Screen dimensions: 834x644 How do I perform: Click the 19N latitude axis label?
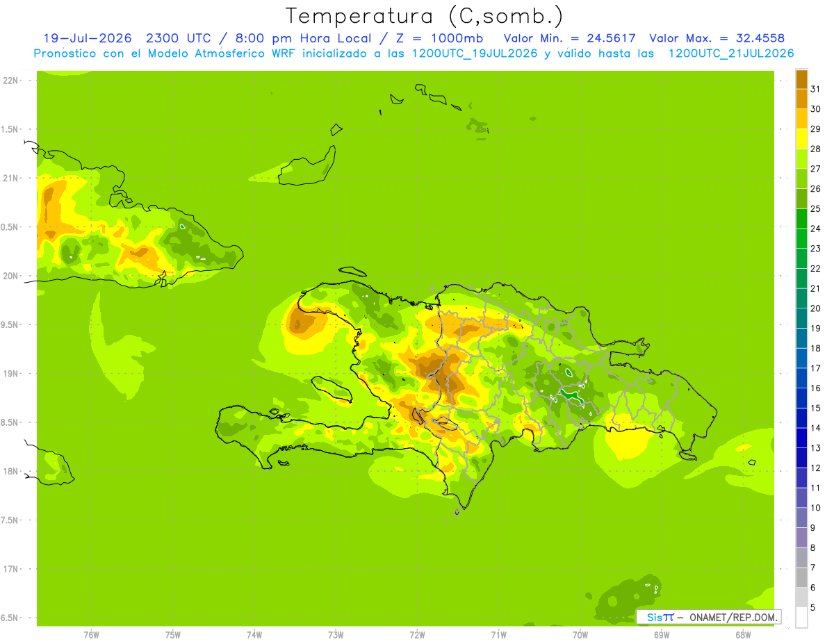pyautogui.click(x=10, y=374)
